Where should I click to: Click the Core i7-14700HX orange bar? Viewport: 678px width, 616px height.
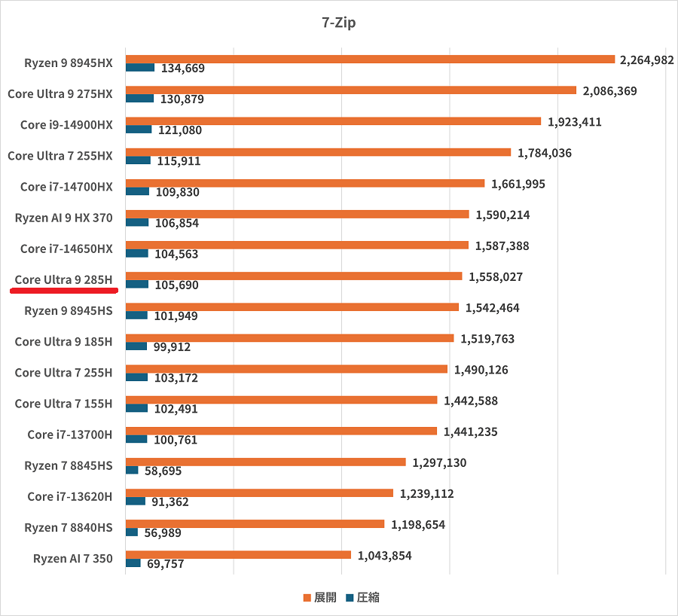(304, 183)
